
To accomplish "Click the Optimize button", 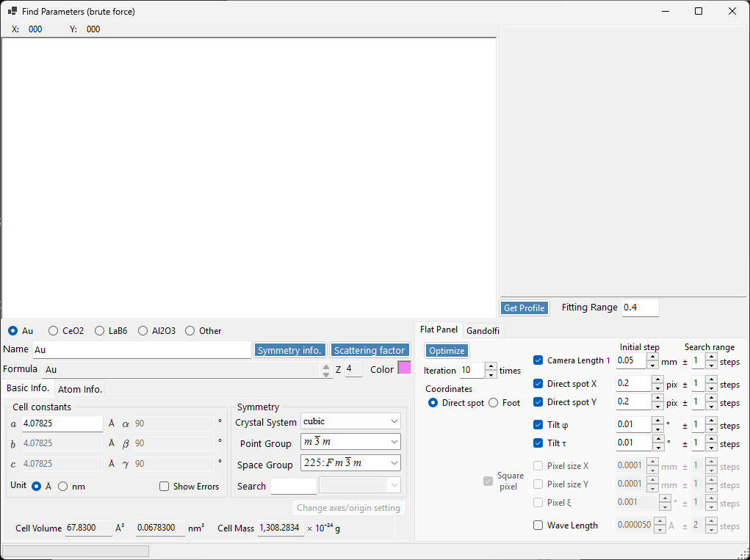I will click(447, 351).
